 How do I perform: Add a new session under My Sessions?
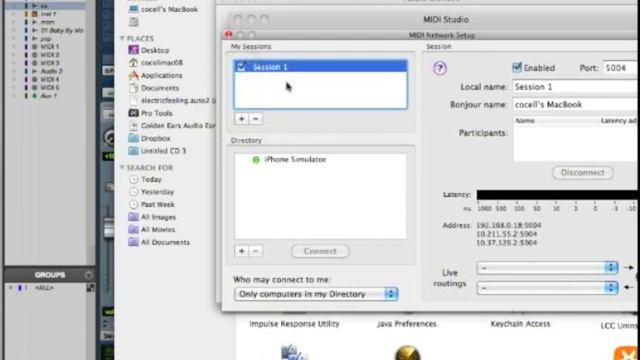pyautogui.click(x=241, y=119)
